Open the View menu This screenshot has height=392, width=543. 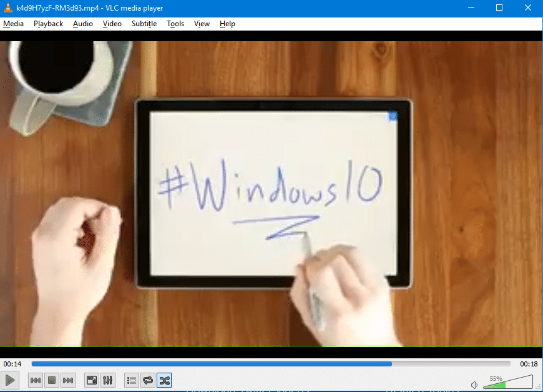(202, 24)
